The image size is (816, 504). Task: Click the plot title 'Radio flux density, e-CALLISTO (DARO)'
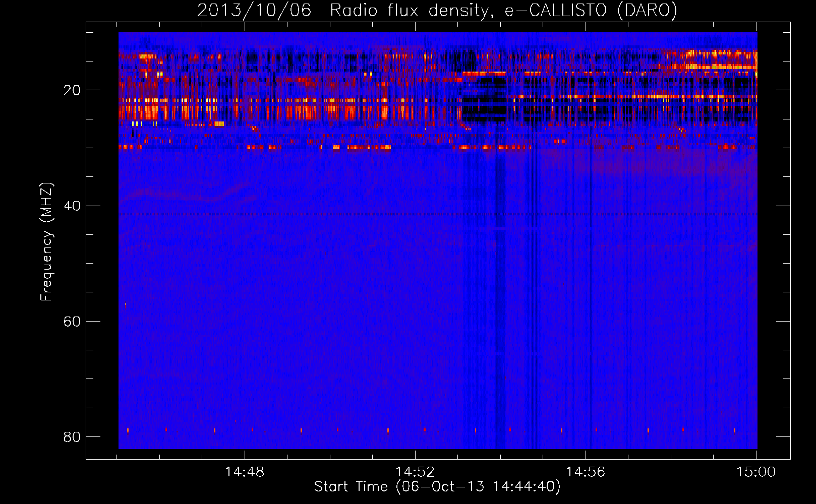503,10
